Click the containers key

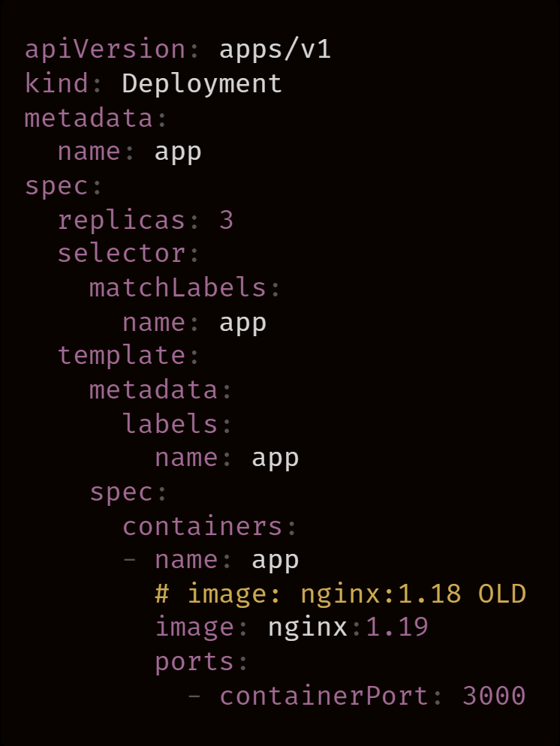[203, 526]
